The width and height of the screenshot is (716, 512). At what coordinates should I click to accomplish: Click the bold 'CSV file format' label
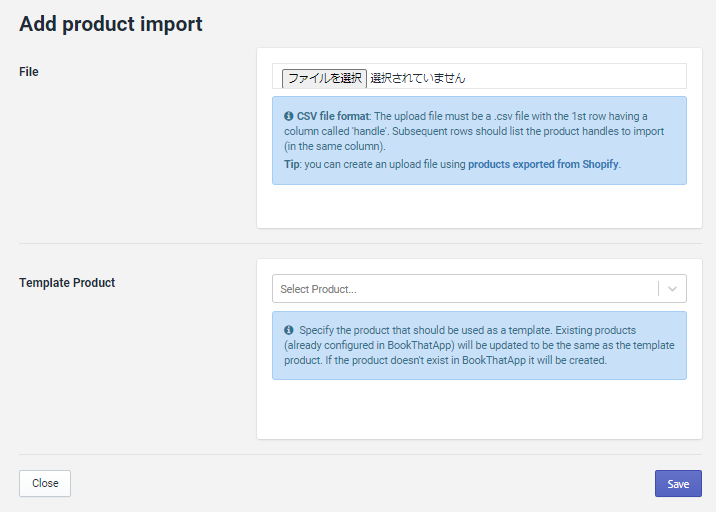pos(333,116)
